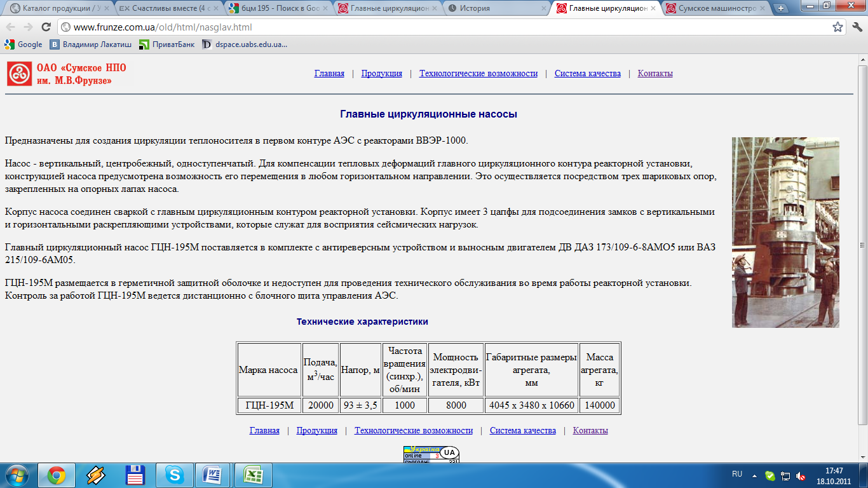Open the Google bookmark
Image resolution: width=868 pixels, height=488 pixels.
24,44
